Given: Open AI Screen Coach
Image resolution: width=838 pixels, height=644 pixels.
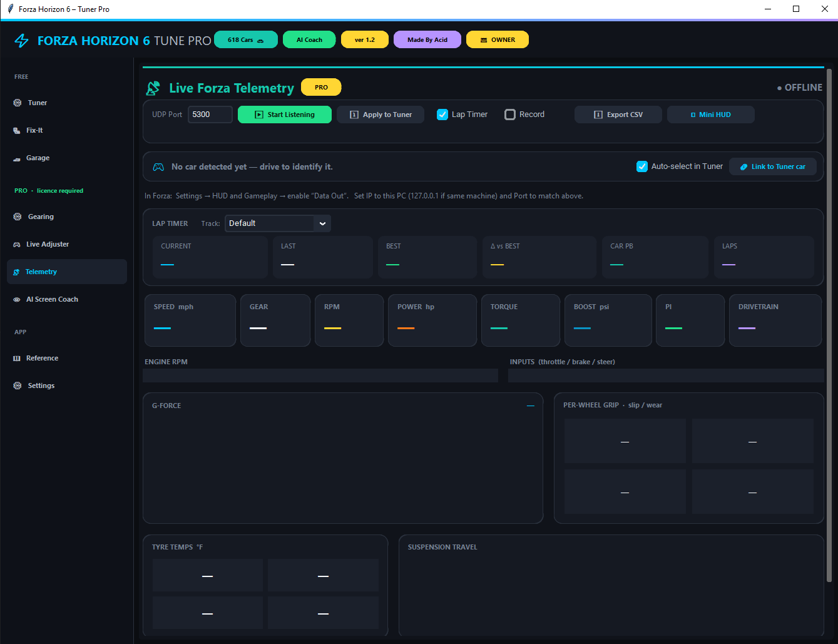Looking at the screenshot, I should click(67, 299).
